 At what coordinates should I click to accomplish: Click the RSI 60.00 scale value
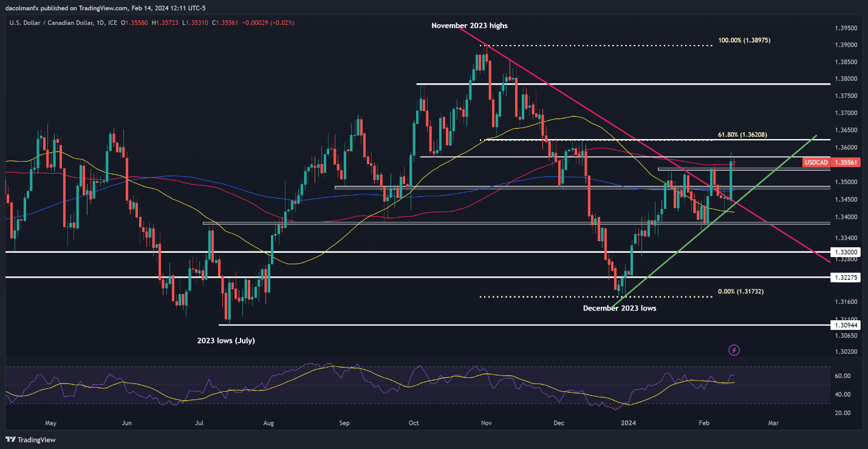(x=842, y=376)
